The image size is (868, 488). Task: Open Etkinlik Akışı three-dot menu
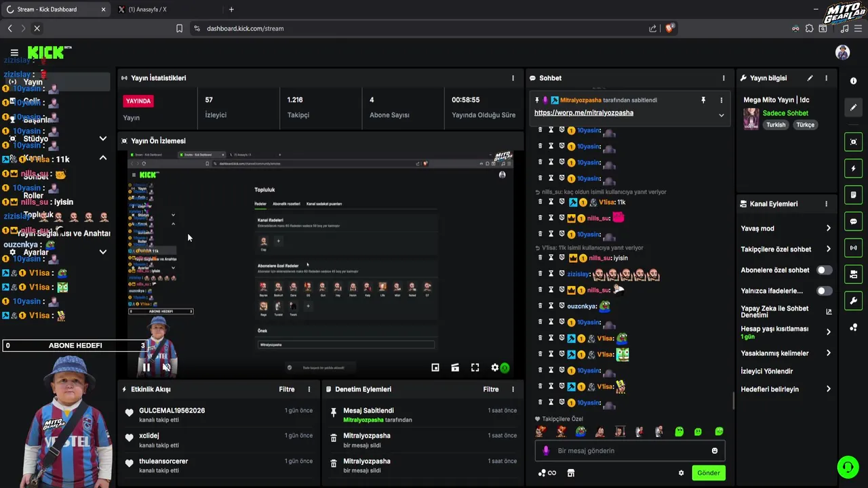[x=309, y=389]
